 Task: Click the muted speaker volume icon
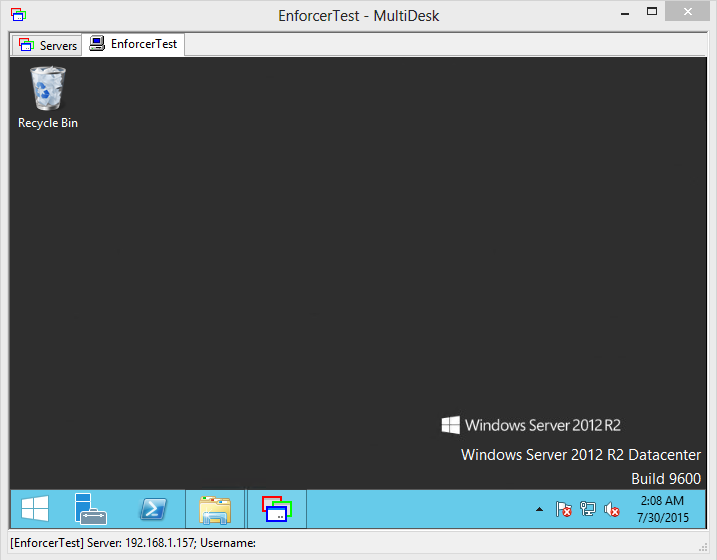pyautogui.click(x=612, y=509)
